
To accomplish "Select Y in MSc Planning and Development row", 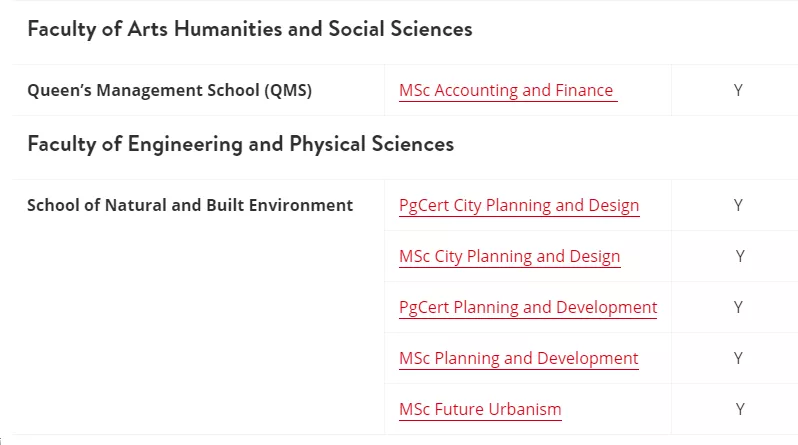I will 738,358.
